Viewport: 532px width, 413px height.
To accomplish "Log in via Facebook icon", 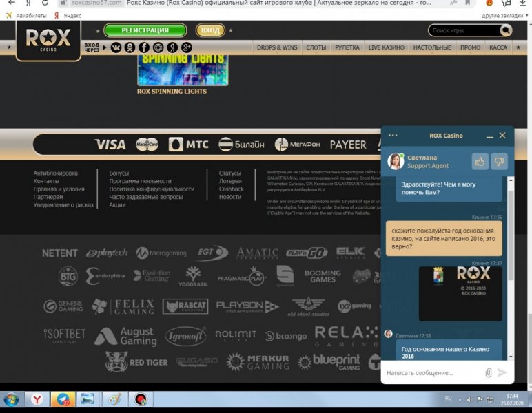I will (144, 47).
